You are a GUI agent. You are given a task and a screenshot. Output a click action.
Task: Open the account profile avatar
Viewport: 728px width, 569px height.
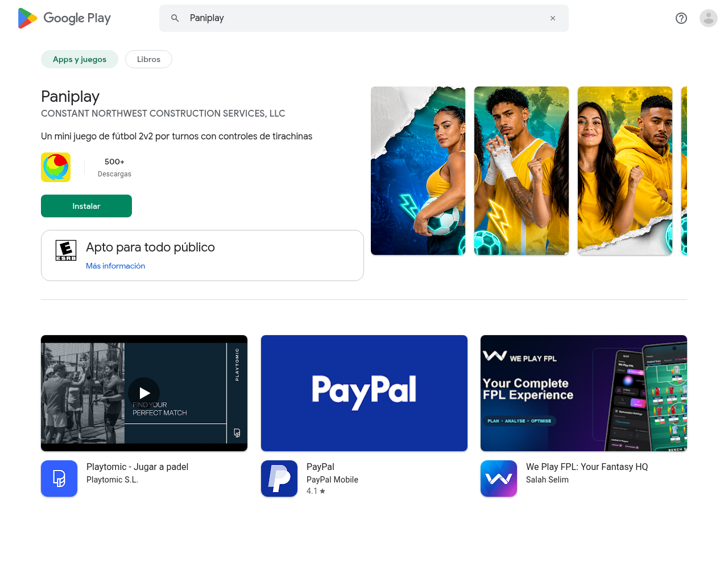709,18
